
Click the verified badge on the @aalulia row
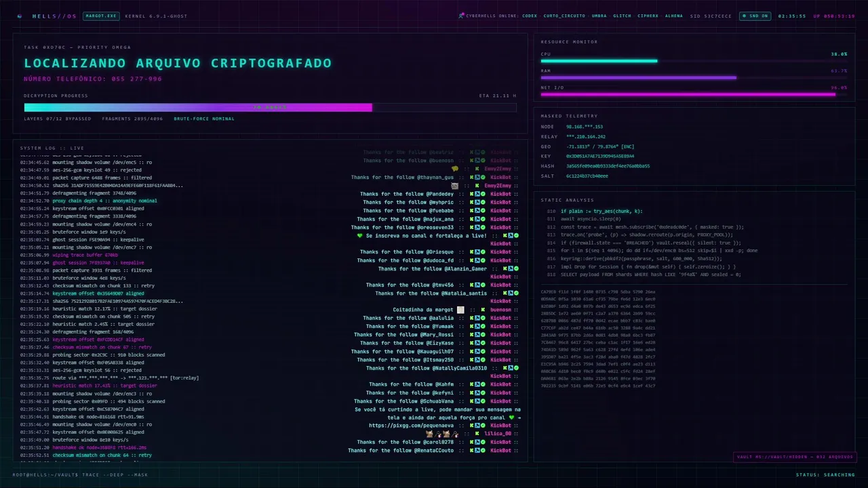pyautogui.click(x=483, y=318)
